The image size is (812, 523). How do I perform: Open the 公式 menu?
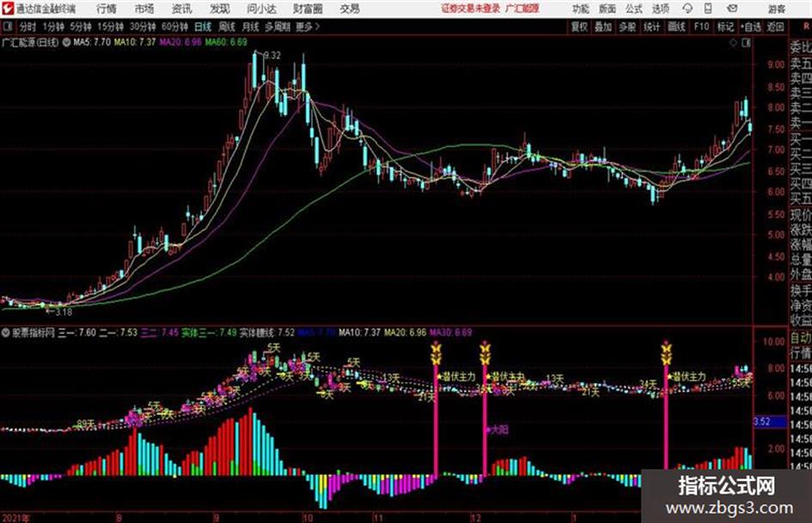[x=634, y=9]
